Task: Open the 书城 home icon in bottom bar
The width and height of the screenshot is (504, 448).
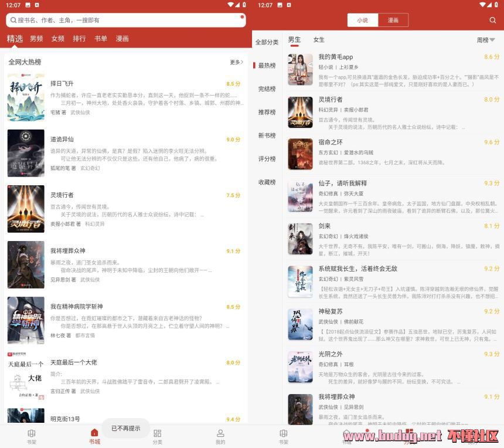Action: (x=94, y=433)
